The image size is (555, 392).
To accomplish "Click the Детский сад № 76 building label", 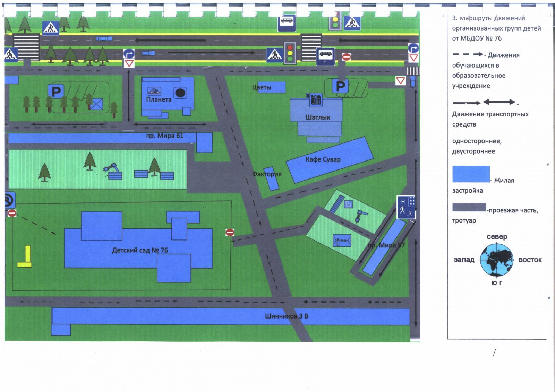I will tap(140, 250).
